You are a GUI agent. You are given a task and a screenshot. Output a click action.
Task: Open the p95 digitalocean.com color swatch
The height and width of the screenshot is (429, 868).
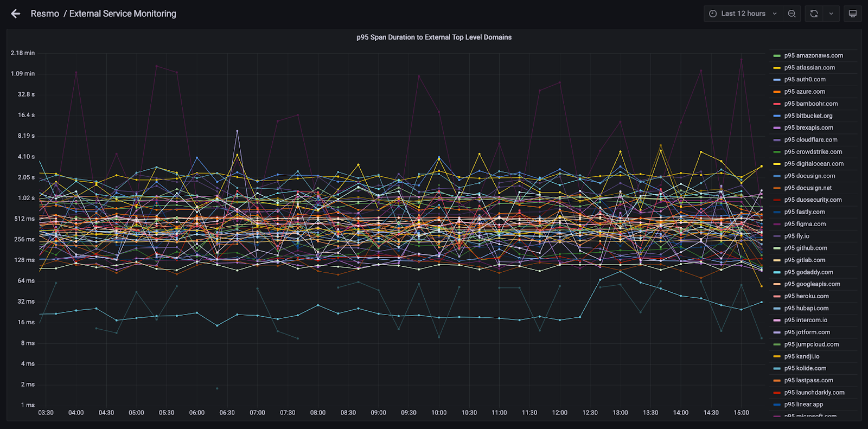[x=777, y=164]
